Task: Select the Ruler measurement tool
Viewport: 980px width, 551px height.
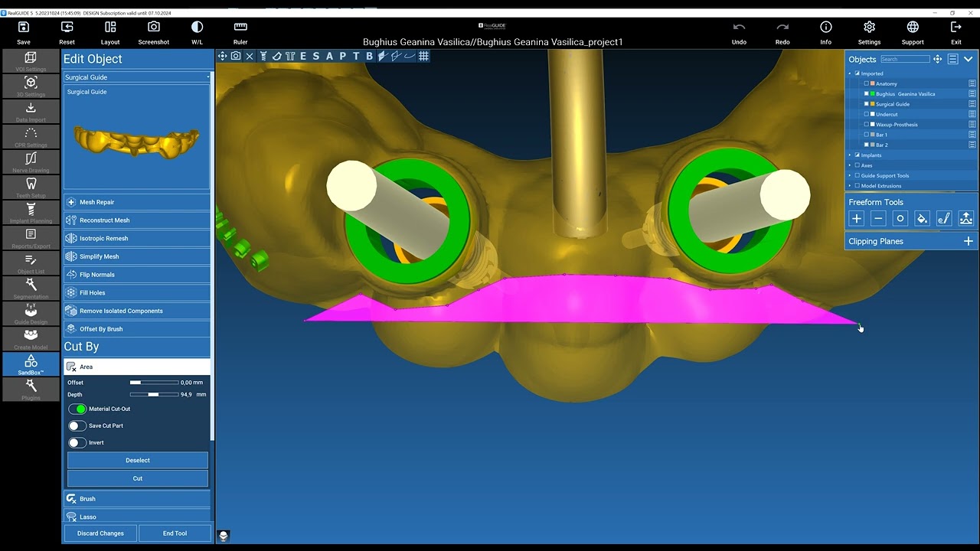Action: (x=240, y=28)
